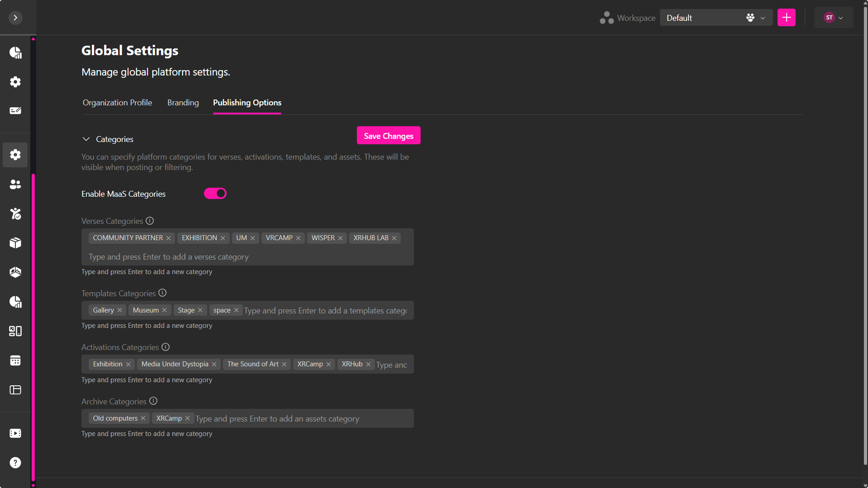Click the verses category text input
Viewport: 868px width, 488px height.
pyautogui.click(x=247, y=257)
